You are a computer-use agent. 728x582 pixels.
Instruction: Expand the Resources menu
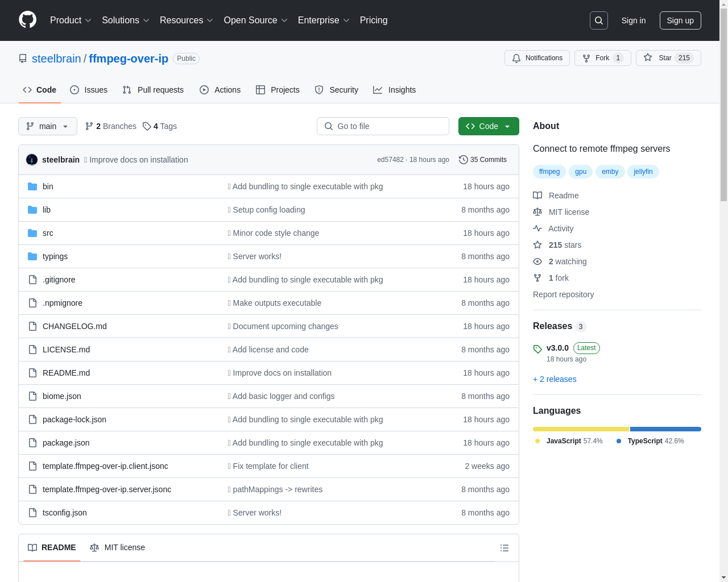(x=187, y=20)
